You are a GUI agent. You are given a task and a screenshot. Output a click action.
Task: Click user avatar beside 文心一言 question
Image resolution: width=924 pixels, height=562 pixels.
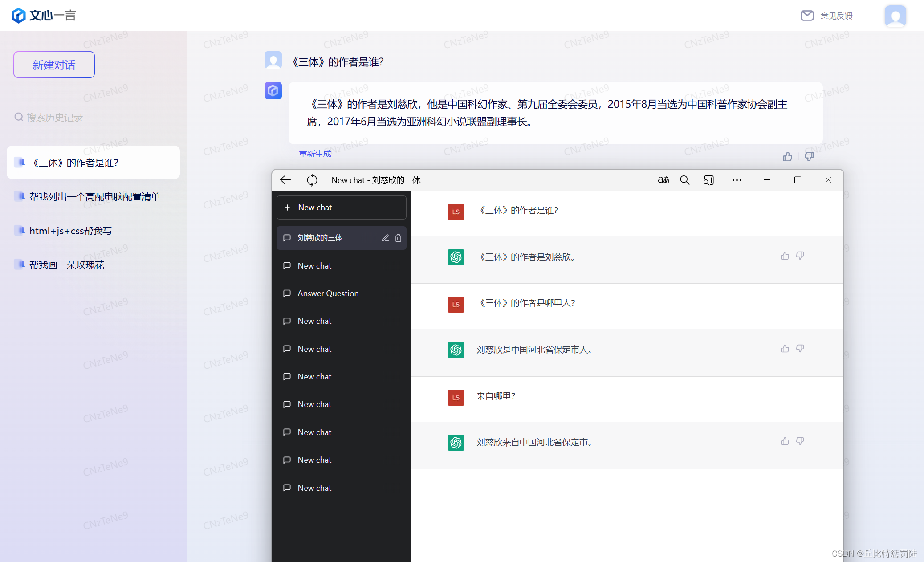coord(273,60)
